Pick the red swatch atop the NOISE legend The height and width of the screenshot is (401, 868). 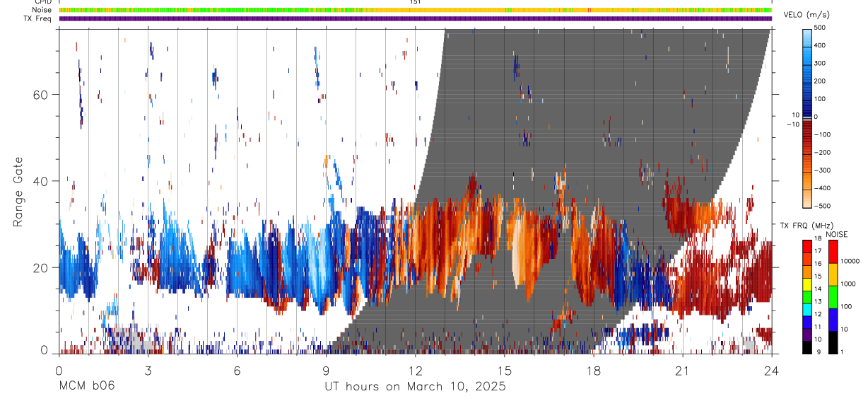(x=832, y=252)
